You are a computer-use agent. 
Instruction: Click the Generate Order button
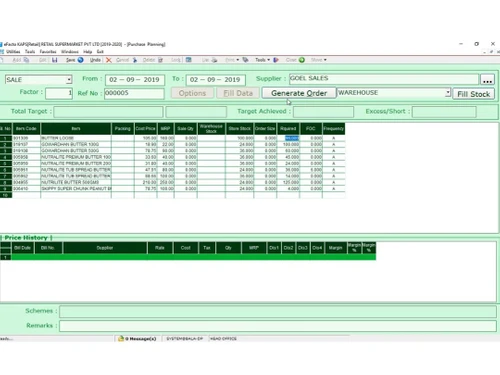point(299,93)
